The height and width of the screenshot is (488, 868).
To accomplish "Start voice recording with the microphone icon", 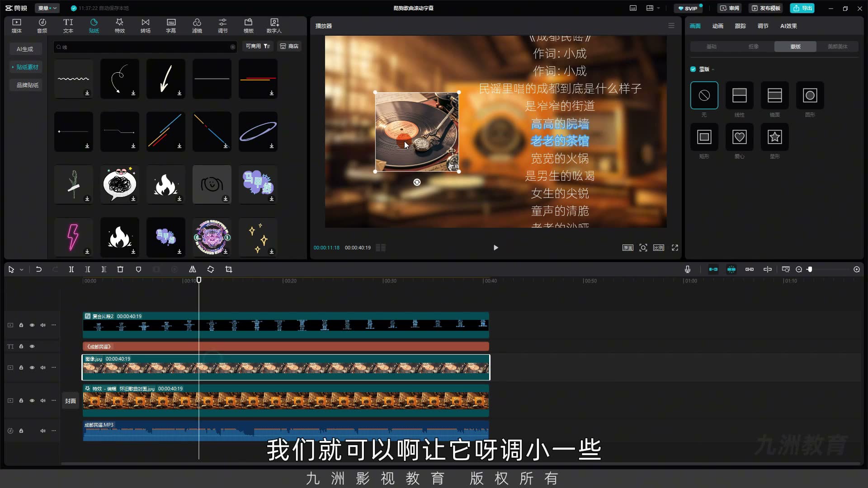I will pos(688,269).
